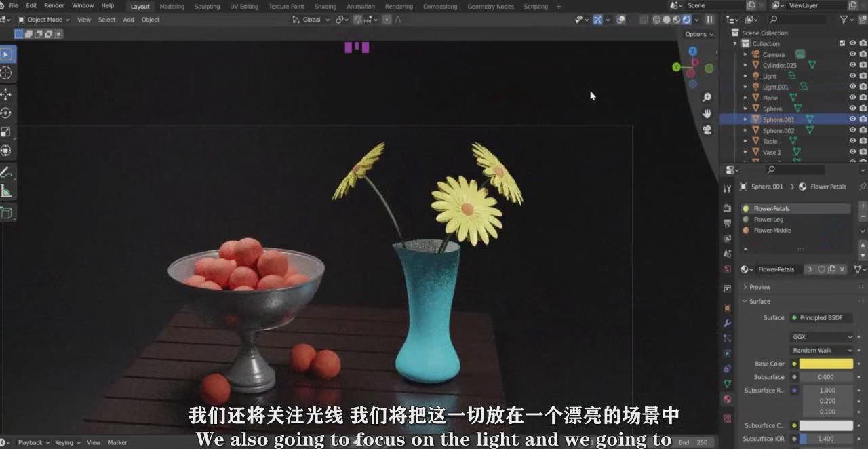Select the Flower-Leg material slot
Image resolution: width=868 pixels, height=449 pixels.
768,219
